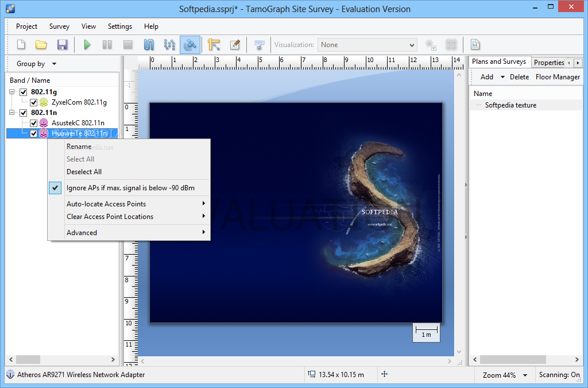The width and height of the screenshot is (588, 388).
Task: Expand Clear Access Point Locations submenu
Action: [x=129, y=217]
